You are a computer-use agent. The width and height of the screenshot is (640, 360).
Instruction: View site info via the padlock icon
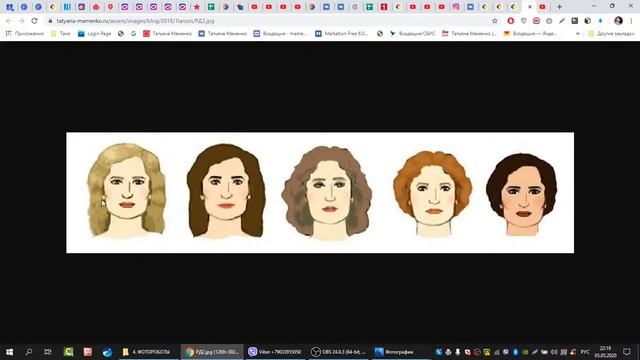pos(50,21)
